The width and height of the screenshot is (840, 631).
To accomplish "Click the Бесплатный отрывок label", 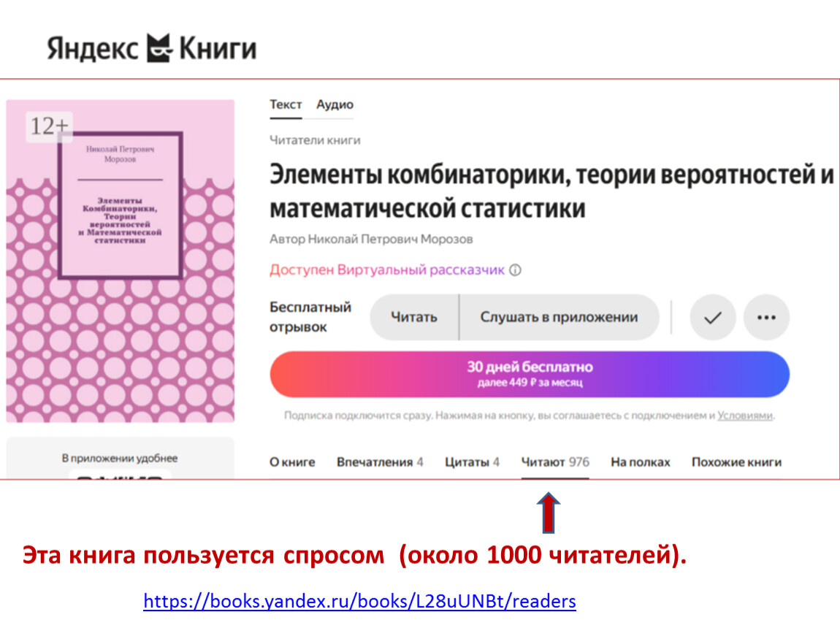I will pos(310,317).
